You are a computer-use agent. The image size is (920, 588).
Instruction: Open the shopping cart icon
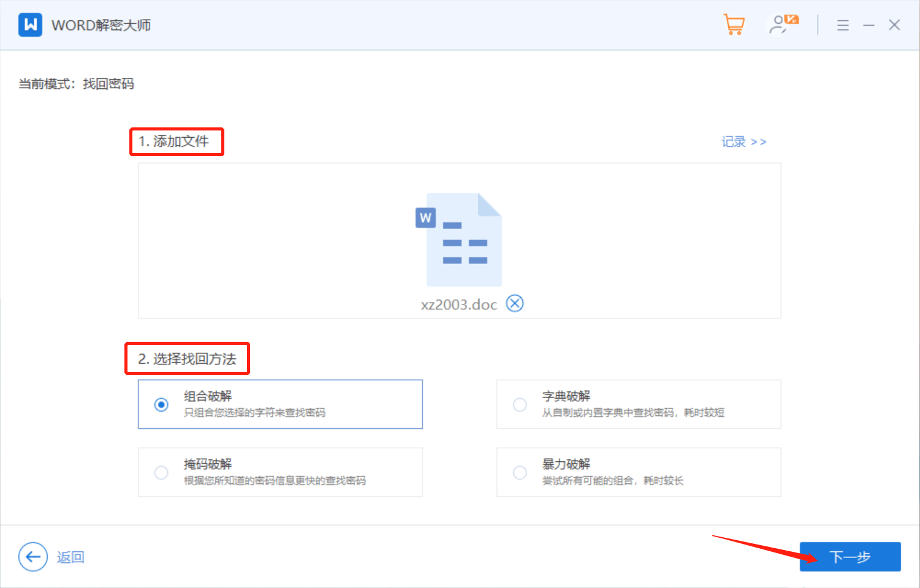pyautogui.click(x=734, y=25)
